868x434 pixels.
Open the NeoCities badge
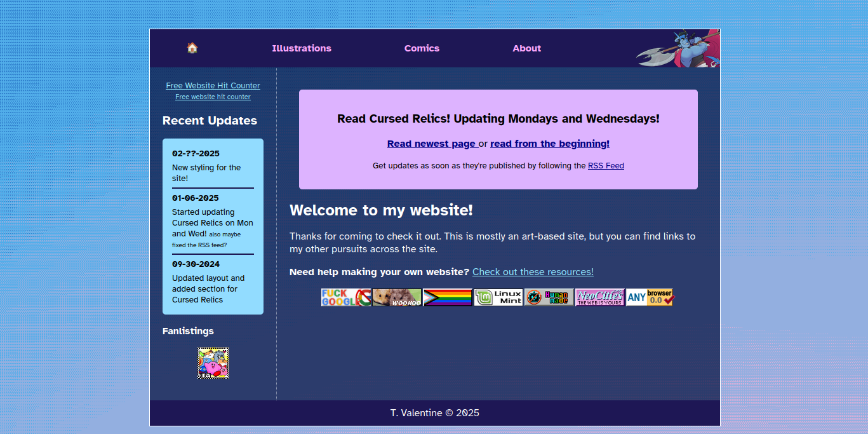coord(600,297)
